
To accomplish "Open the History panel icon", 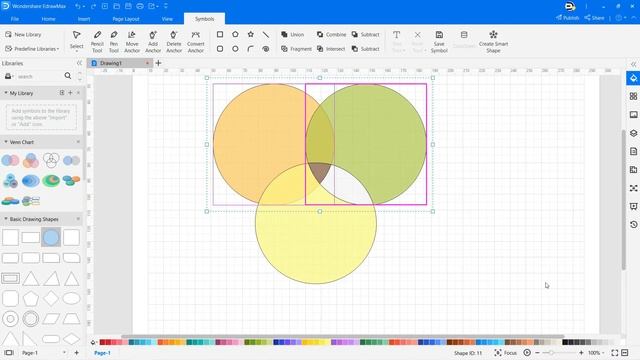I will coord(633,224).
